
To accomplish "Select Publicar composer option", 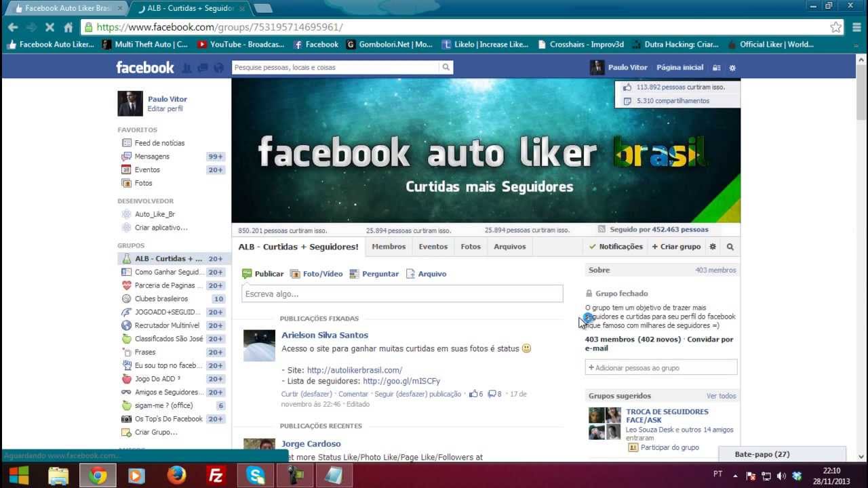I will click(263, 274).
